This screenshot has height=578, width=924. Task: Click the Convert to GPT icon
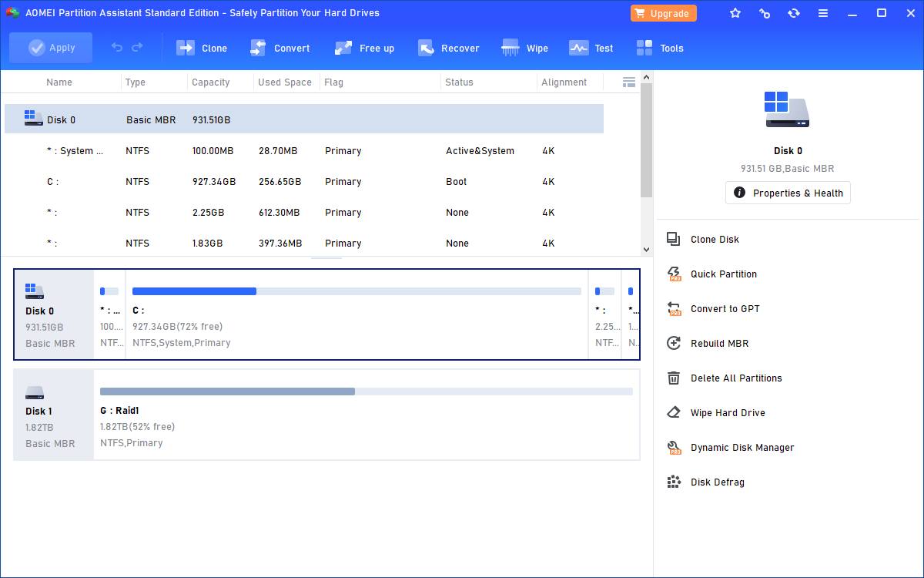(x=674, y=308)
